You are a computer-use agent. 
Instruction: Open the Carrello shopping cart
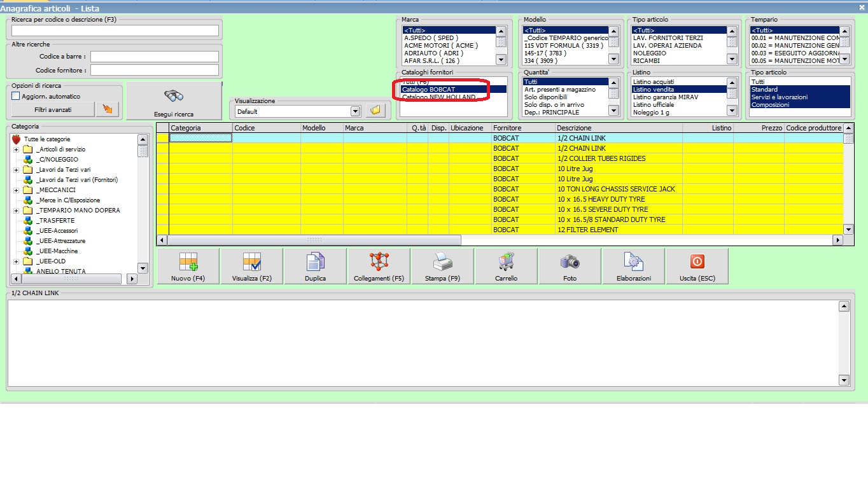[x=507, y=266]
